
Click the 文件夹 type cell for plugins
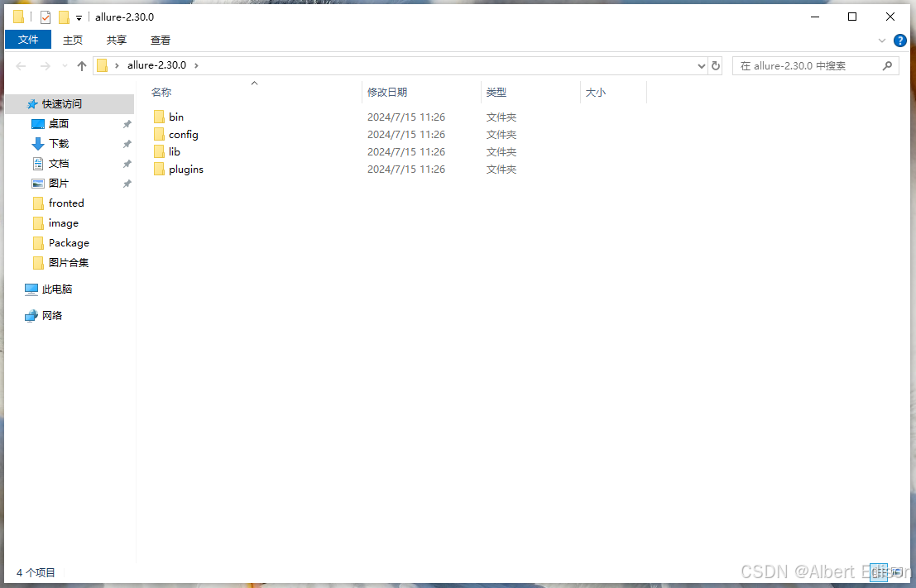tap(501, 170)
